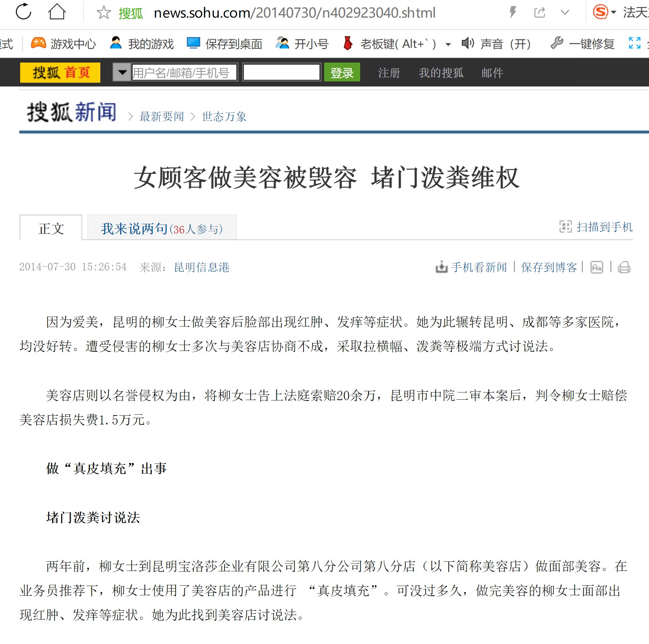
Task: Click the font size Aa icon
Action: point(597,267)
